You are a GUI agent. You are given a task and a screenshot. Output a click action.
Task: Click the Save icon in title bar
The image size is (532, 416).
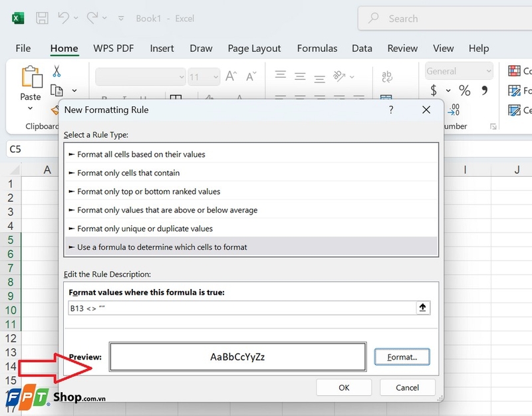coord(42,18)
